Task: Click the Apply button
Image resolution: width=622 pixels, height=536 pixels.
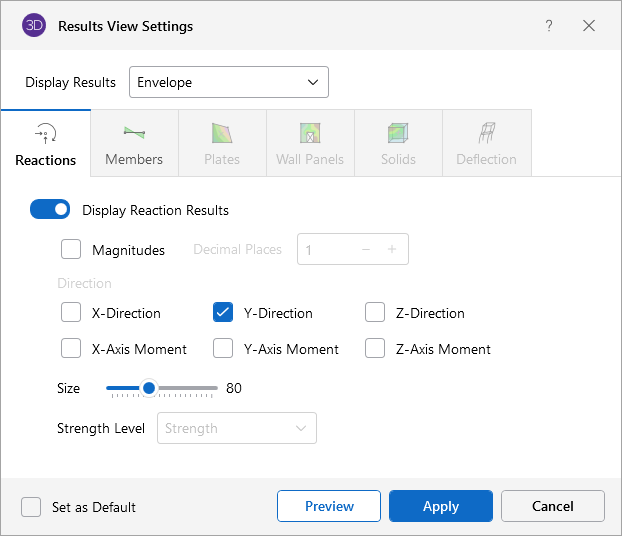Action: [x=440, y=506]
